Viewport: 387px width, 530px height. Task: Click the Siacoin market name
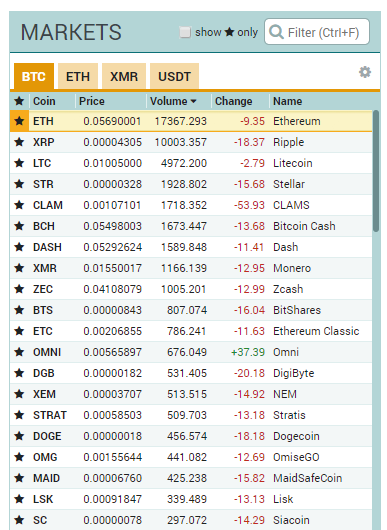click(291, 520)
